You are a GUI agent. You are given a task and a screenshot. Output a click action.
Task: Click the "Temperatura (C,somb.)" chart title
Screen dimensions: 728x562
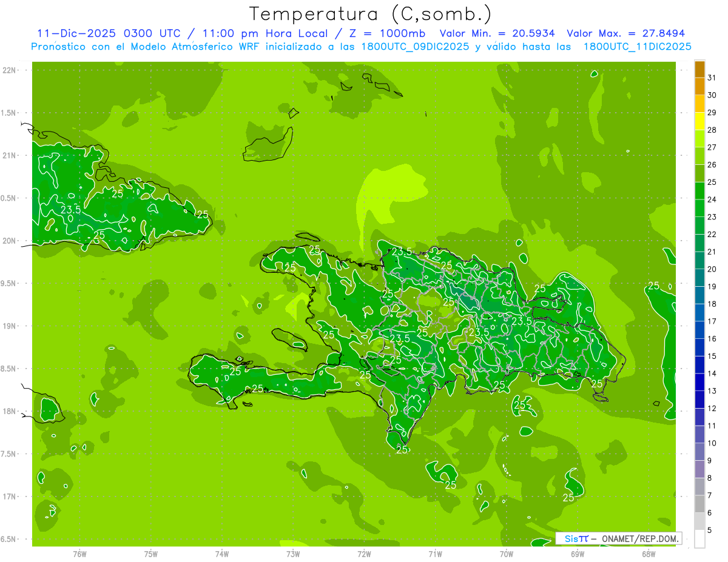pyautogui.click(x=370, y=14)
